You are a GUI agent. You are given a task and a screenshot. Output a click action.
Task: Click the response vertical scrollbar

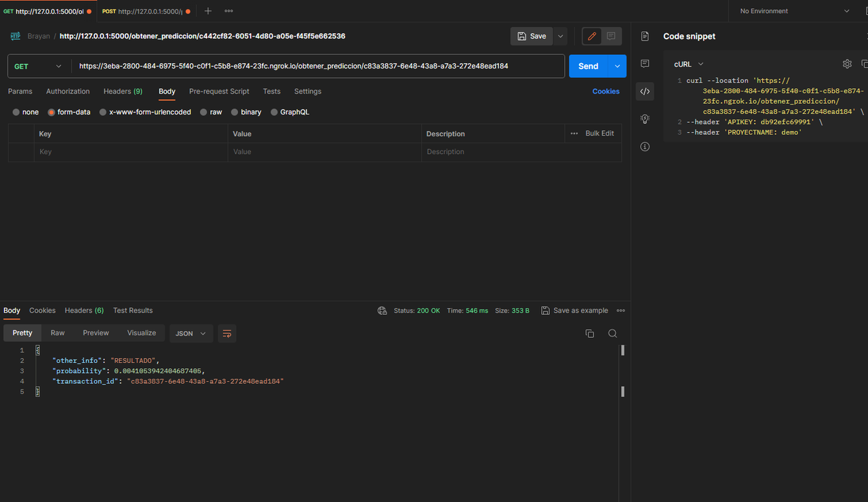click(623, 370)
